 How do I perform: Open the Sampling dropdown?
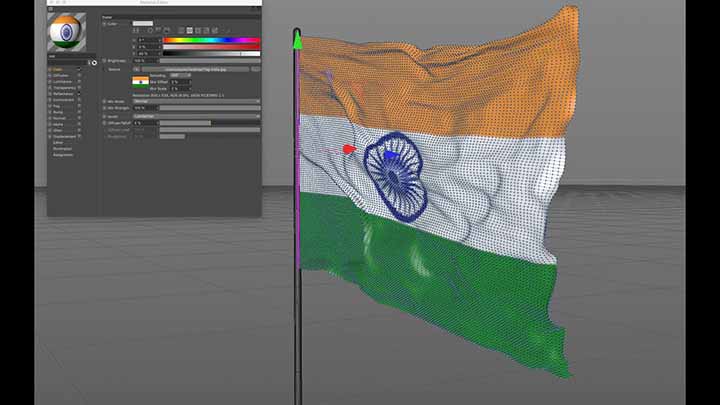[180, 75]
